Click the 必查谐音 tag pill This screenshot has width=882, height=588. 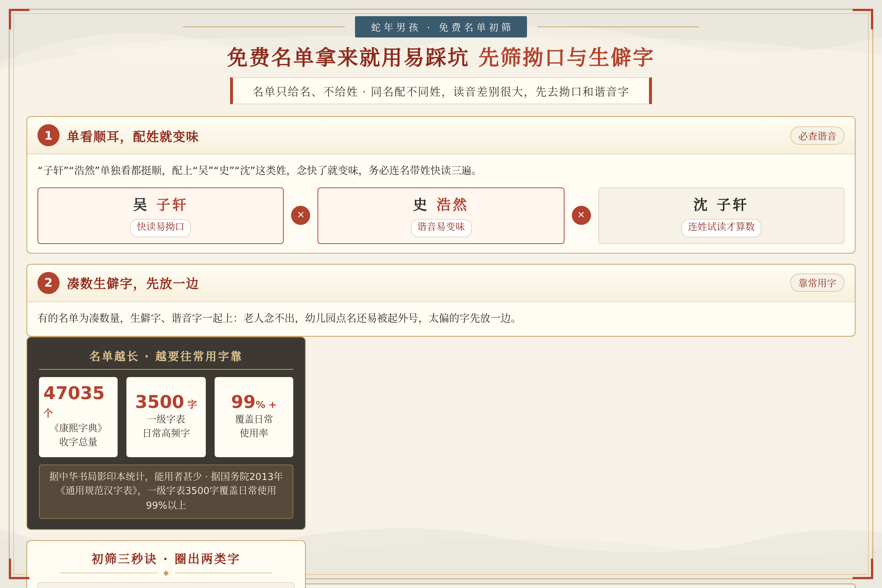pyautogui.click(x=817, y=136)
